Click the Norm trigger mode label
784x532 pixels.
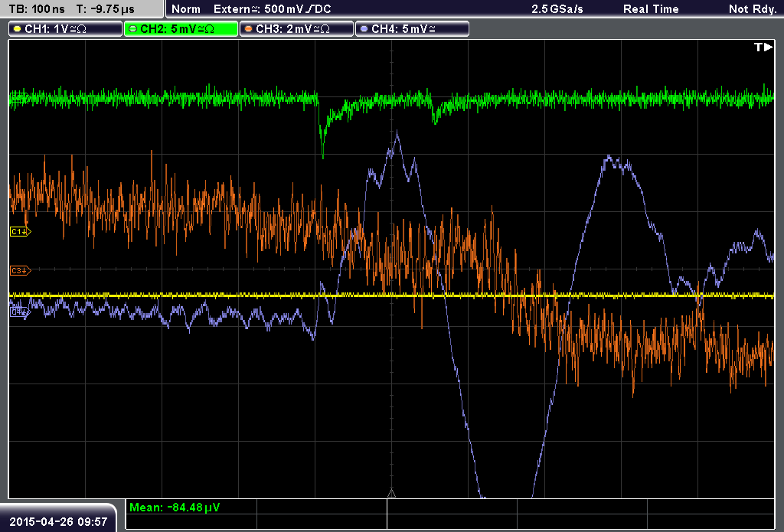[186, 9]
